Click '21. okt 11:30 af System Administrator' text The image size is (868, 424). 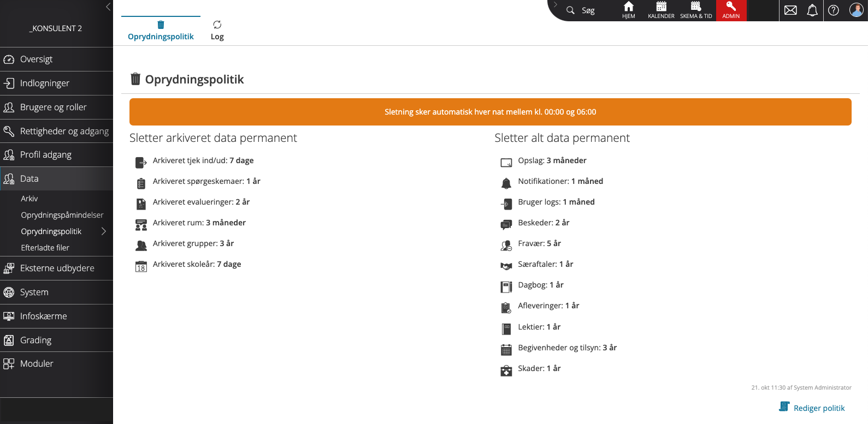(801, 387)
